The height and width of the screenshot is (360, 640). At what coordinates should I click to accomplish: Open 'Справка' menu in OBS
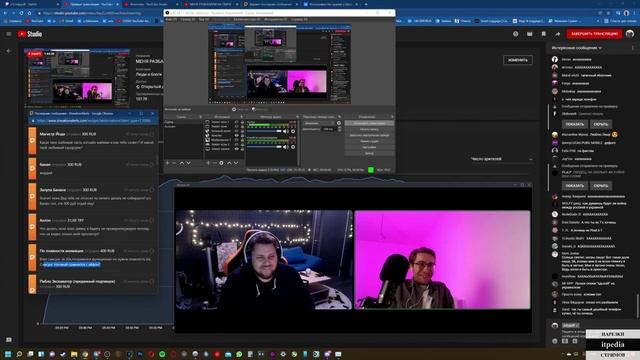tap(299, 19)
